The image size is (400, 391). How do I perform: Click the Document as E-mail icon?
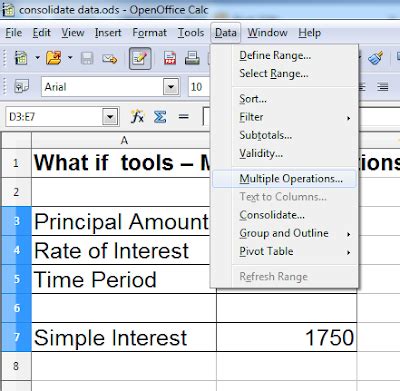(110, 59)
